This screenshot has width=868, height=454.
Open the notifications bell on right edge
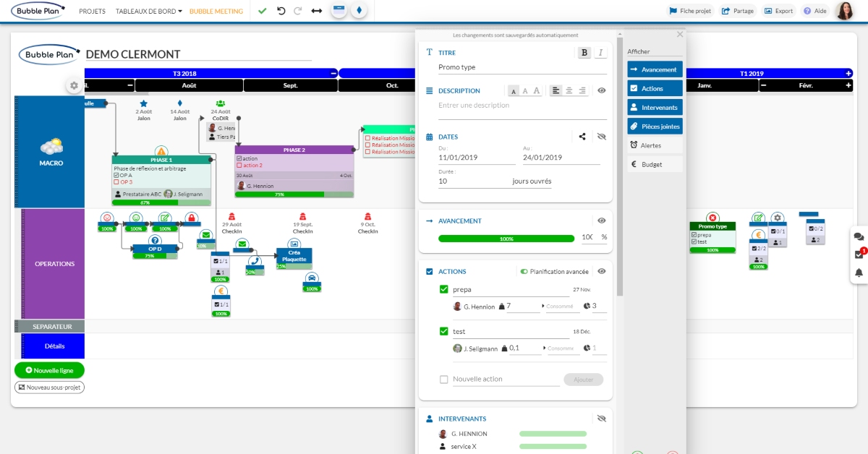tap(859, 273)
